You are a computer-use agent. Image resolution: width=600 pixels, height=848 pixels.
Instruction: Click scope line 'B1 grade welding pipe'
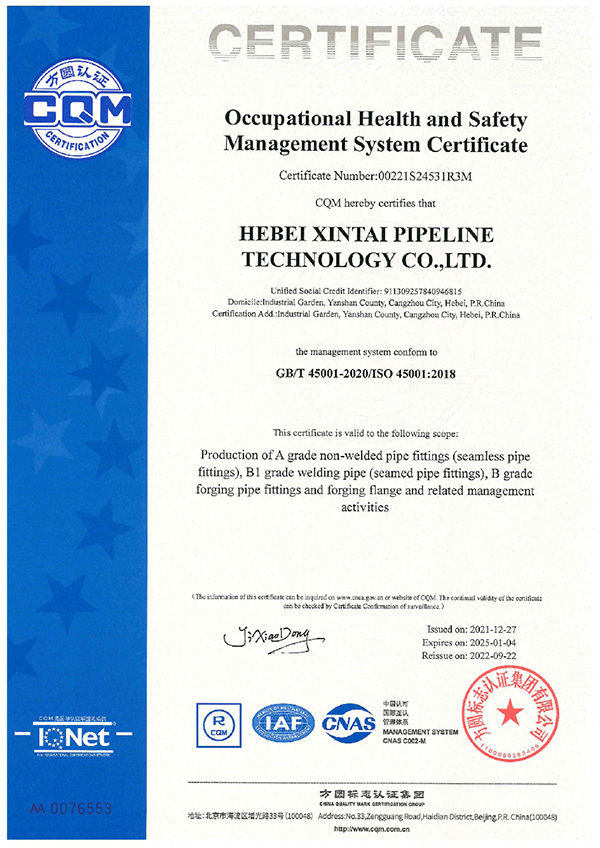click(365, 473)
